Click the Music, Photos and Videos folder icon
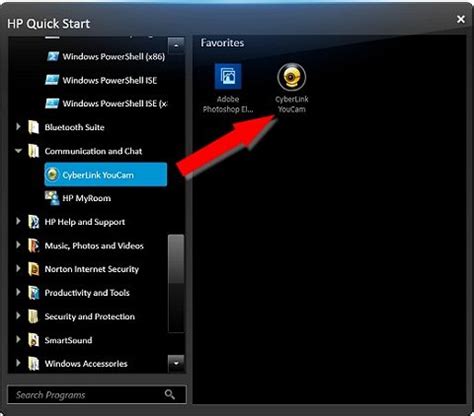The height and width of the screenshot is (416, 474). click(x=33, y=246)
